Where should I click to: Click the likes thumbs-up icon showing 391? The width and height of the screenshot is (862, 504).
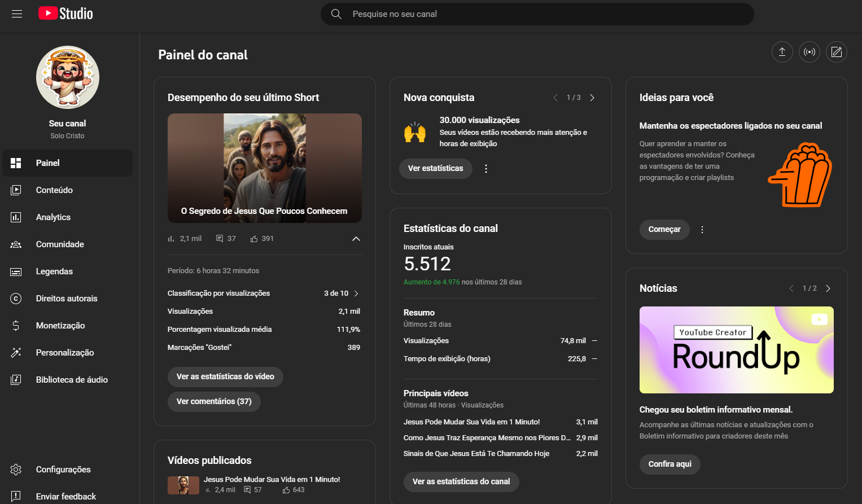254,239
